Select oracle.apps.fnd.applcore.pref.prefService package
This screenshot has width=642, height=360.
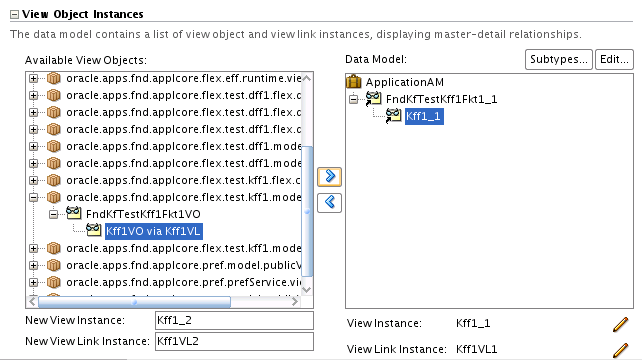coord(184,282)
